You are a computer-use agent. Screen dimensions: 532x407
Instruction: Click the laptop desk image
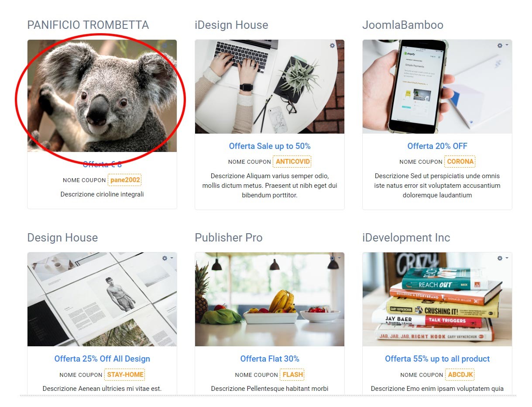(x=270, y=87)
